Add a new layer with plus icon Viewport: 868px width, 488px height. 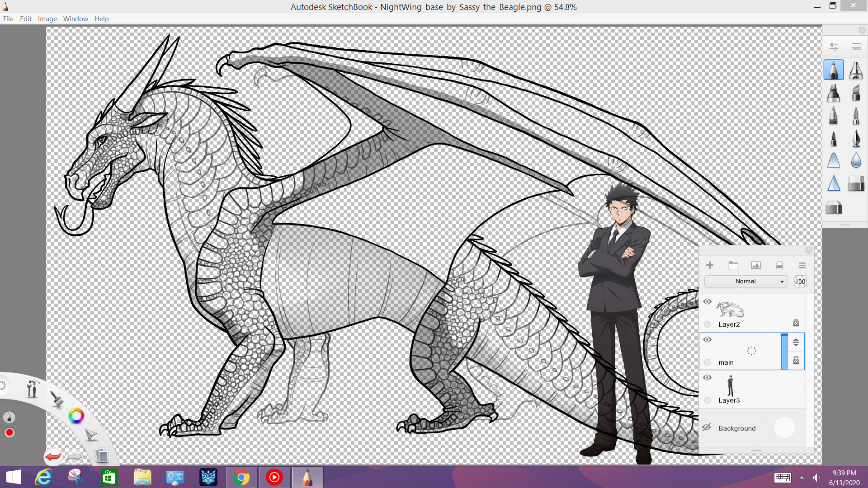(710, 266)
